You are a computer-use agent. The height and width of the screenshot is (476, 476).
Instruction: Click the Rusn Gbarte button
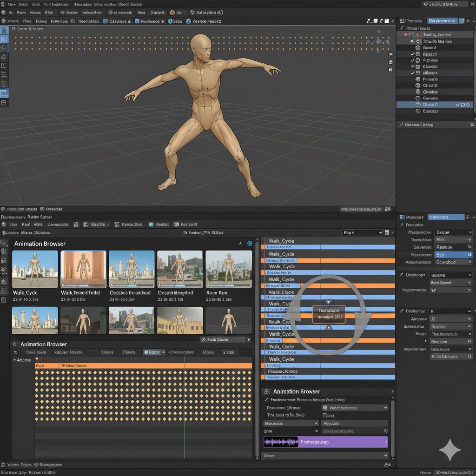[223, 339]
